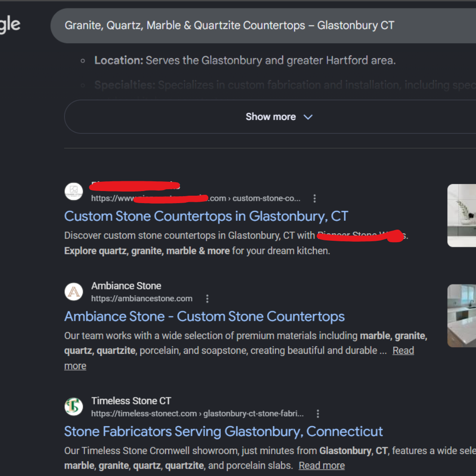476x476 pixels.
Task: Click the Location bullet text in overview
Action: pyautogui.click(x=245, y=60)
